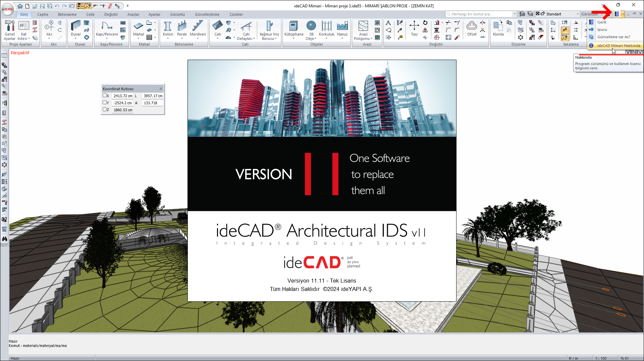Choose the Korkuluk railing tool
The height and width of the screenshot is (361, 644).
tap(326, 28)
